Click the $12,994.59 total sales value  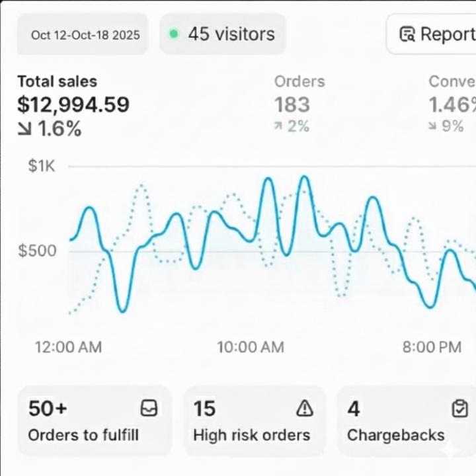coord(73,105)
